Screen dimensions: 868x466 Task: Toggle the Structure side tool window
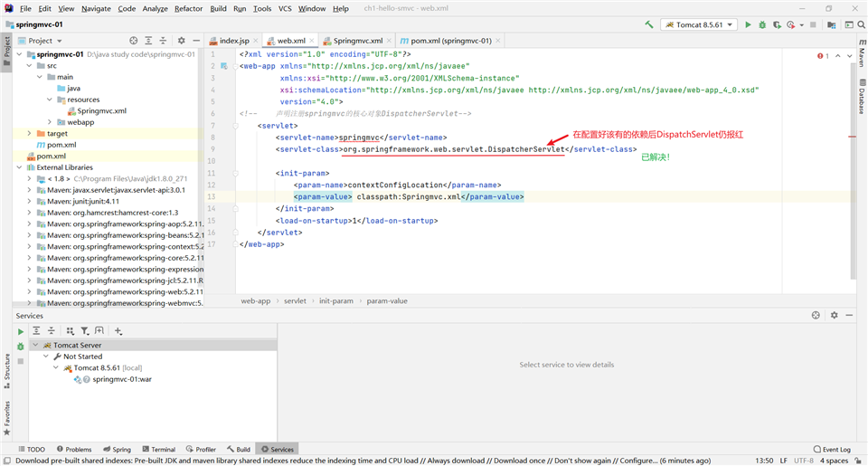[x=6, y=371]
